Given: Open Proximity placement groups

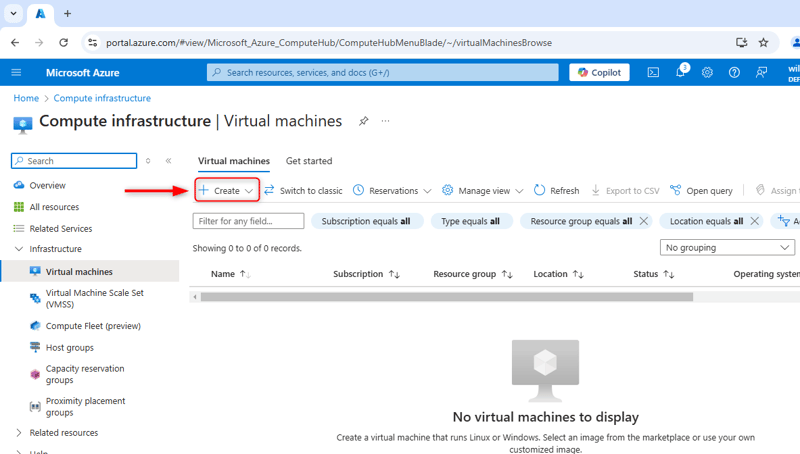Looking at the screenshot, I should 85,407.
